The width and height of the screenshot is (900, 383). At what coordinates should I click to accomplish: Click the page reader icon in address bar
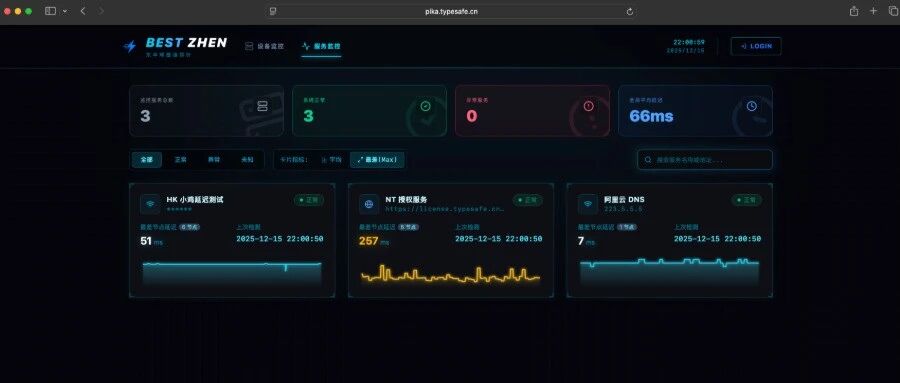pos(273,11)
